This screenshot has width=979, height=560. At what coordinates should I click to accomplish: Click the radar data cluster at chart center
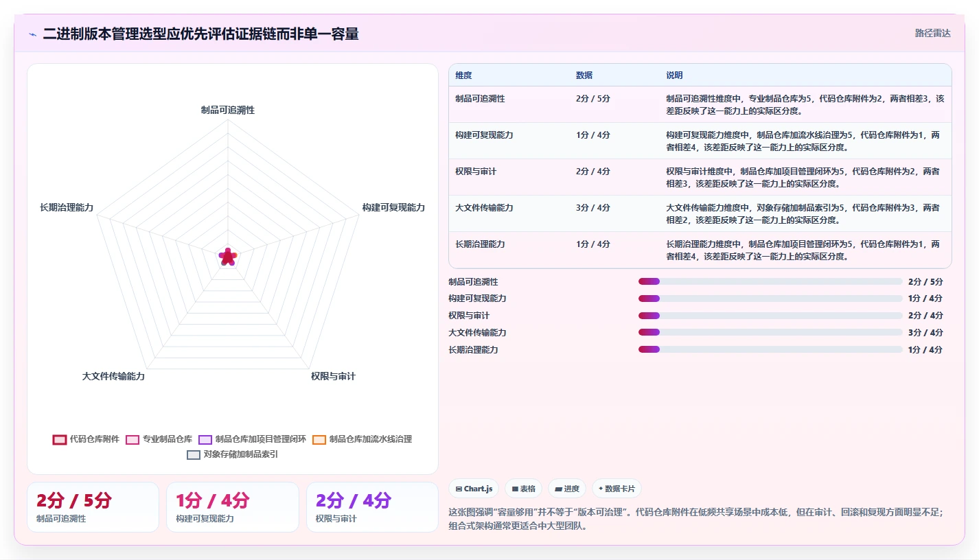228,257
